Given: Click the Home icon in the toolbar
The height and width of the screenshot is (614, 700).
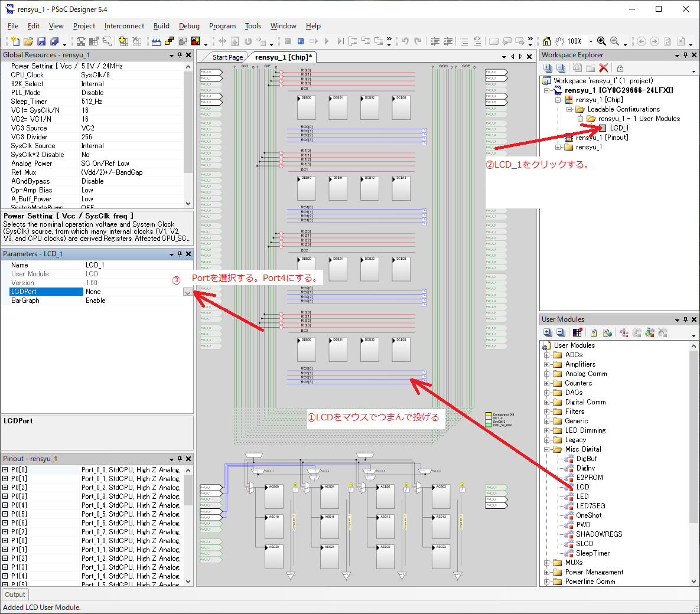Looking at the screenshot, I should point(546,41).
